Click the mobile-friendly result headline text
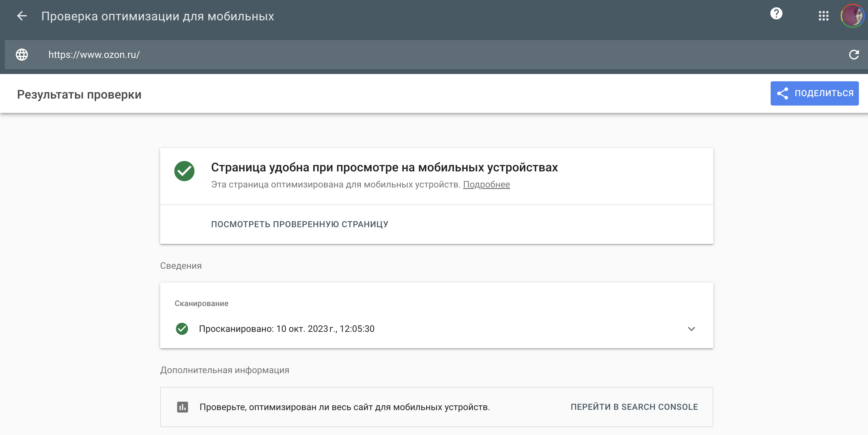This screenshot has height=435, width=868. [x=384, y=167]
